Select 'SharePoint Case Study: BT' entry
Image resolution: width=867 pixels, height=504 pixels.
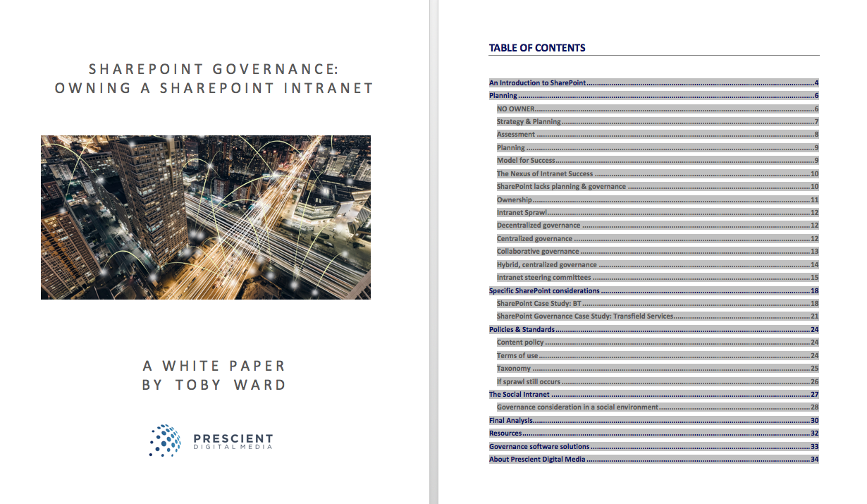657,303
